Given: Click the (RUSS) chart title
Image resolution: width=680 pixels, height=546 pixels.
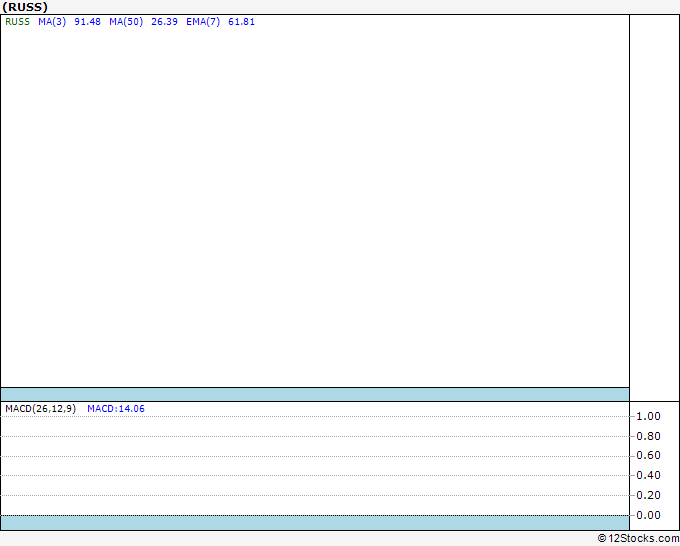Looking at the screenshot, I should [25, 7].
